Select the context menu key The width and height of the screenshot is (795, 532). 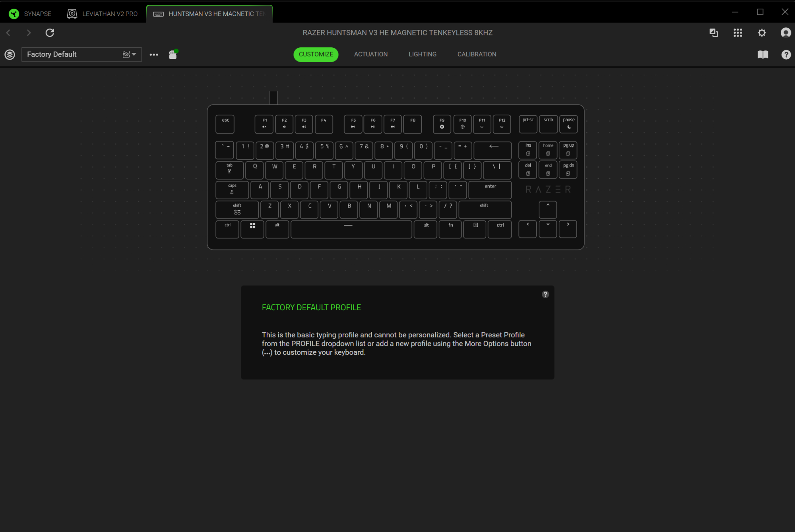[475, 229]
